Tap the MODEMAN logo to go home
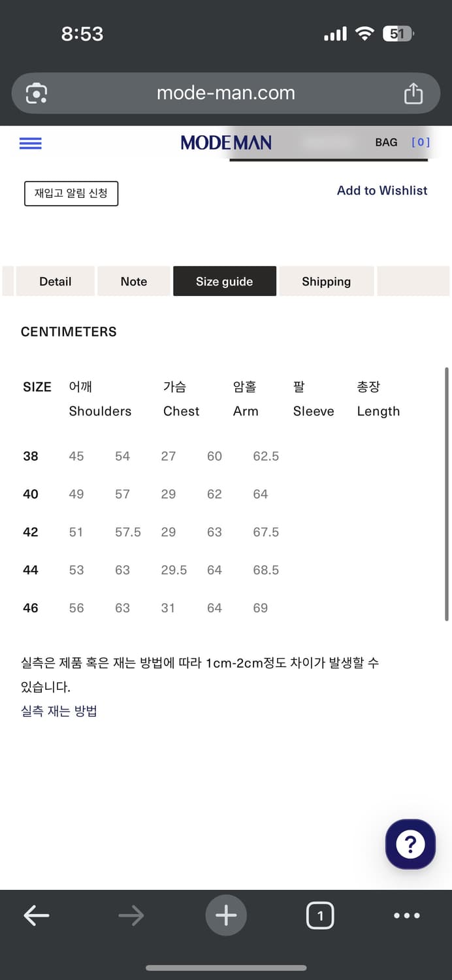The width and height of the screenshot is (452, 980). (226, 142)
